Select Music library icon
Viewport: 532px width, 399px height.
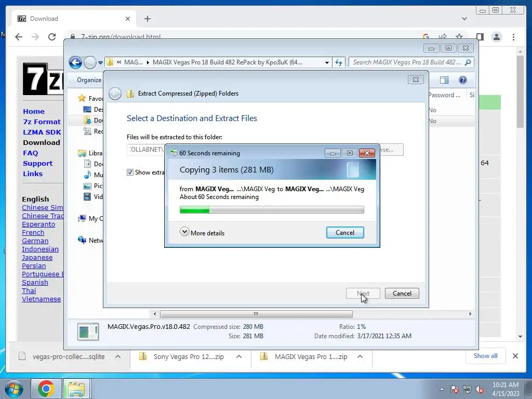click(x=87, y=175)
